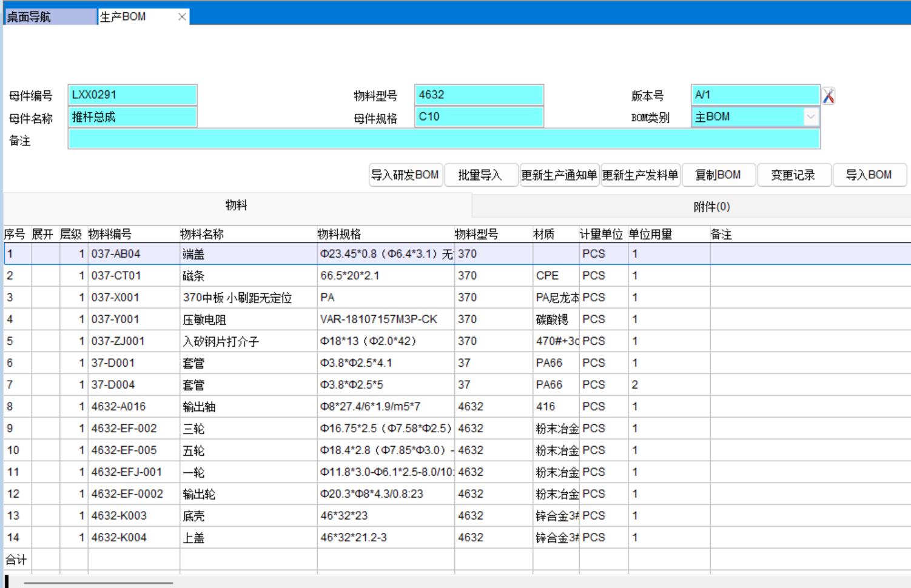Select the row for 输出轴 4632-A016
911x588 pixels.
[199, 407]
